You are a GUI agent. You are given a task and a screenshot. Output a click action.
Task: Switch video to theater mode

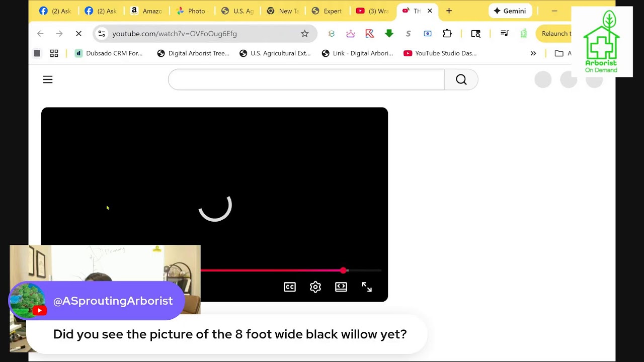pyautogui.click(x=341, y=287)
